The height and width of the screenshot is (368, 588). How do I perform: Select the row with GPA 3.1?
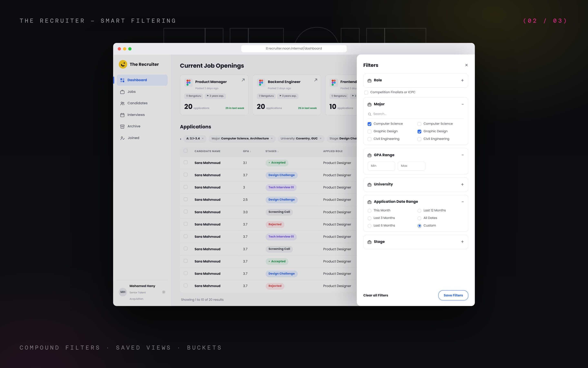(186, 162)
